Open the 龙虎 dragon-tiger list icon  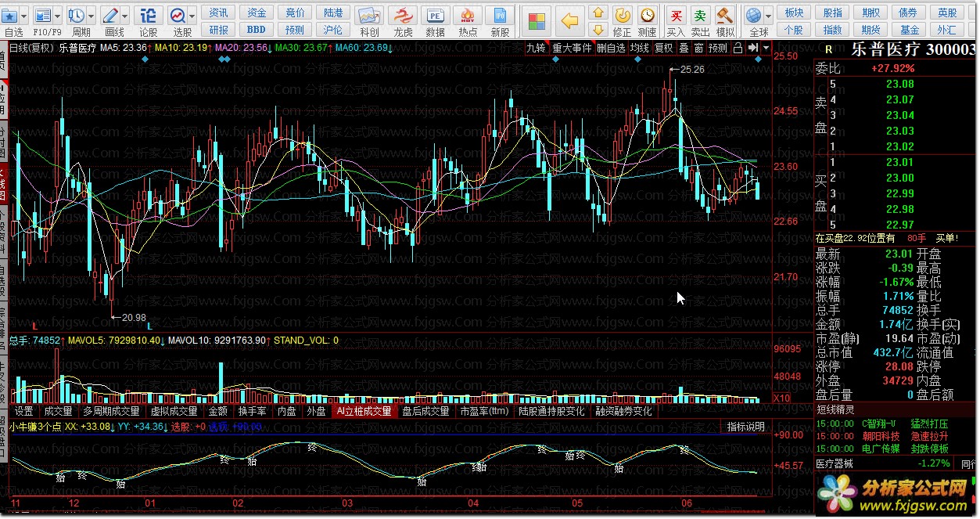coord(402,16)
